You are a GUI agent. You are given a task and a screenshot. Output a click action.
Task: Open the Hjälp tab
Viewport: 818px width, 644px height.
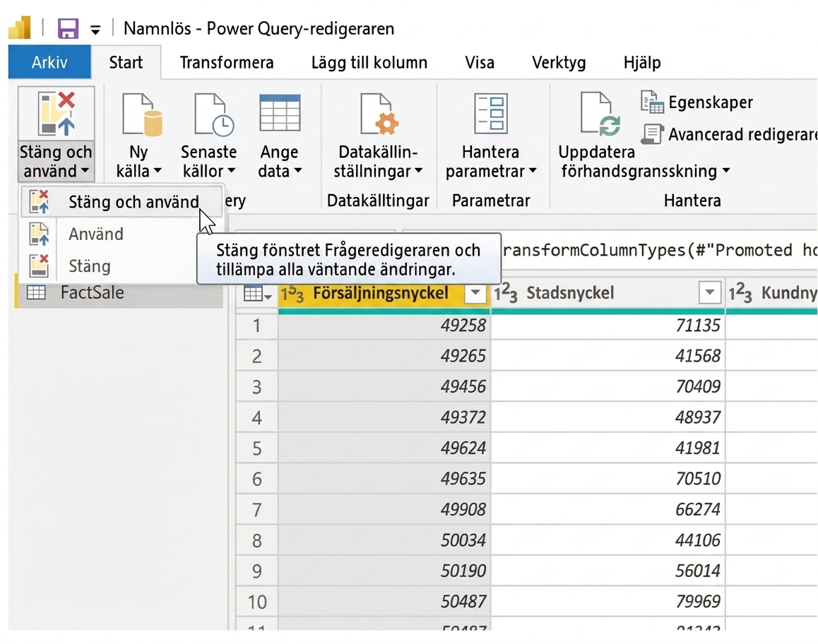coord(641,63)
